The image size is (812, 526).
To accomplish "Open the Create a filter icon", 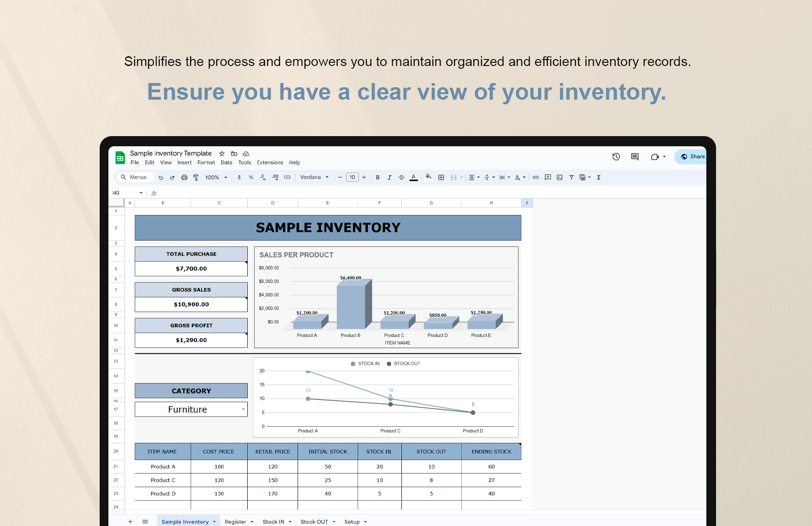I will [x=571, y=177].
